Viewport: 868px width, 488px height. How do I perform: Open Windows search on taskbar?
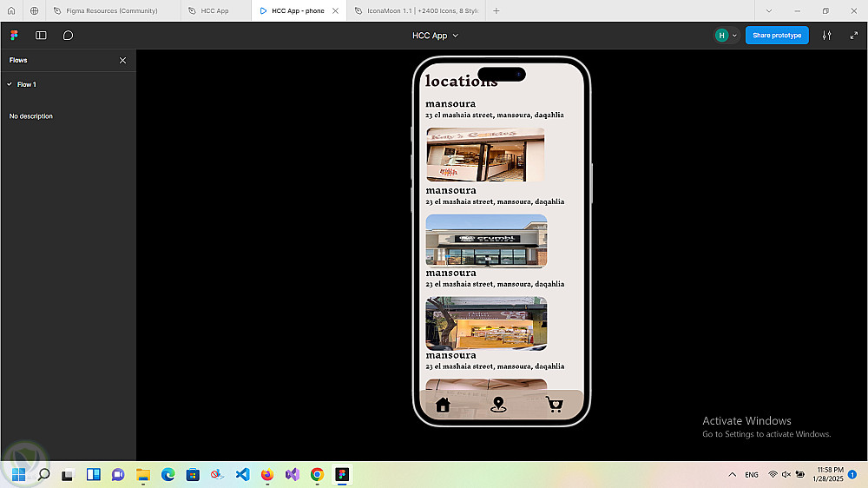(x=43, y=475)
